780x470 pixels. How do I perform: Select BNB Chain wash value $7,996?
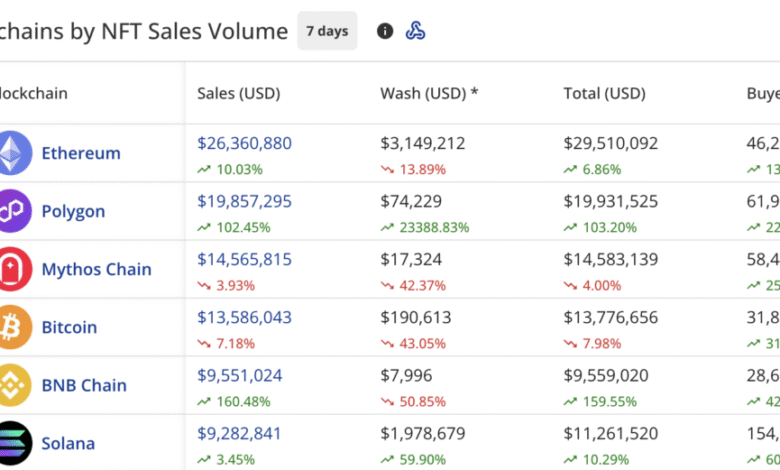pyautogui.click(x=406, y=376)
